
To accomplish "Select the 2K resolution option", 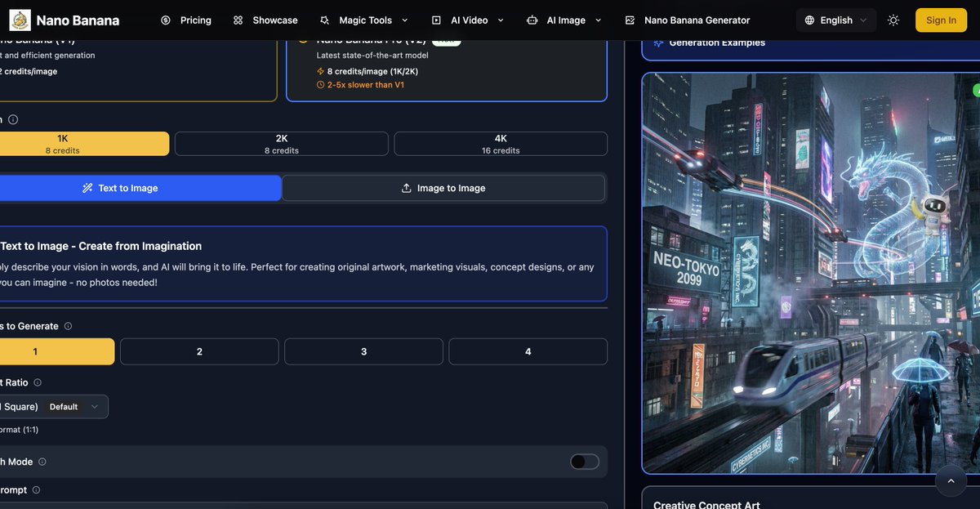I will [282, 144].
